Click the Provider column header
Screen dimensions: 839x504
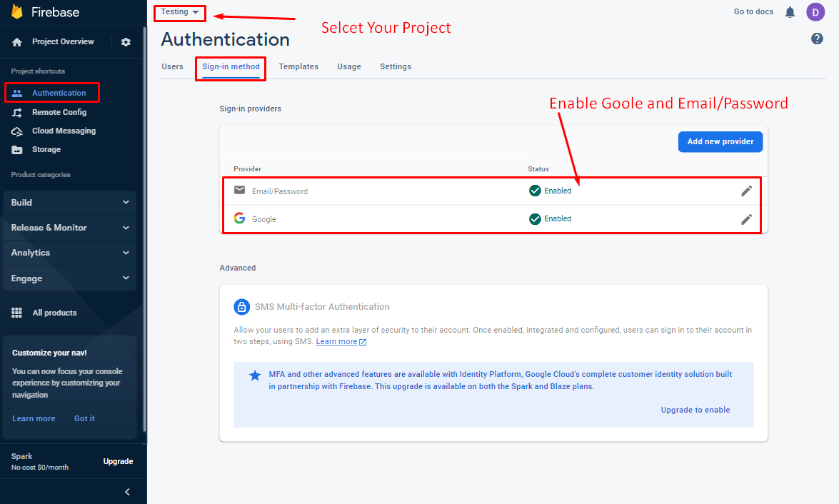coord(247,169)
